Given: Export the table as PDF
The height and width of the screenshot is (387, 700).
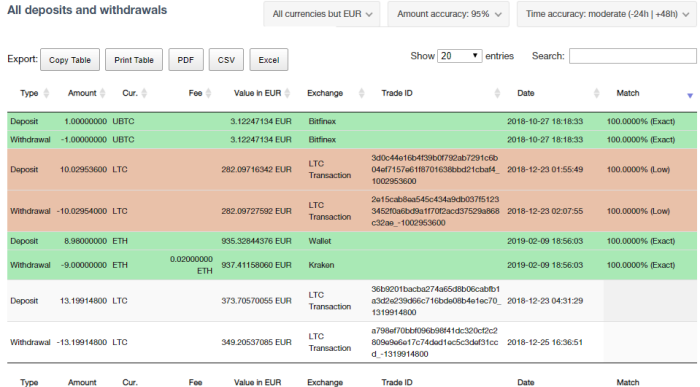Looking at the screenshot, I should click(186, 60).
